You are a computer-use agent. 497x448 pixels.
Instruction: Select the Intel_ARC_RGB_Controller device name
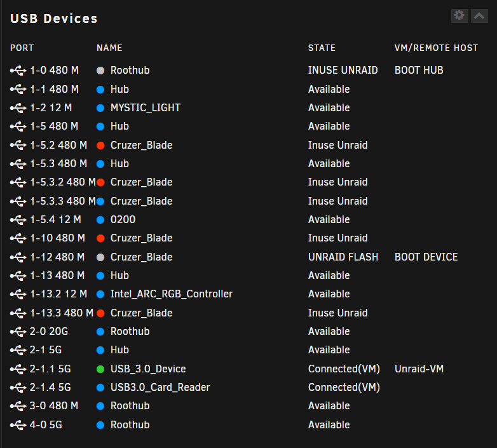tap(172, 294)
